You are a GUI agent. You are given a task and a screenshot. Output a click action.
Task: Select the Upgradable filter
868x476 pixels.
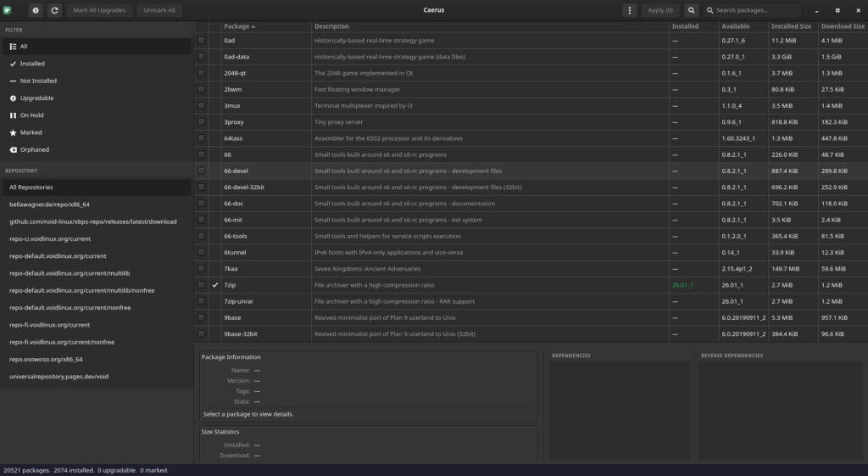(x=97, y=98)
